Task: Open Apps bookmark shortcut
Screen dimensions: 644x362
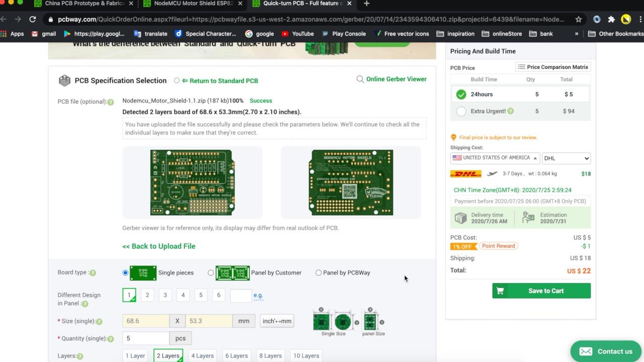Action: click(13, 34)
